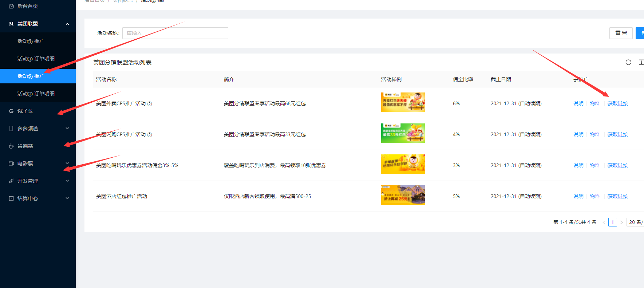Screen dimensions: 644x288
Task: Click the 开发管理 rocket icon
Action: pyautogui.click(x=11, y=181)
